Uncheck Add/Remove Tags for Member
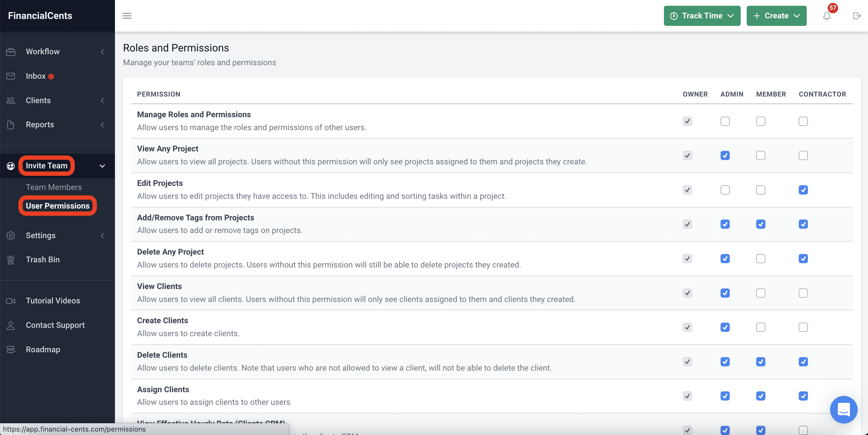The image size is (868, 435). pyautogui.click(x=761, y=224)
